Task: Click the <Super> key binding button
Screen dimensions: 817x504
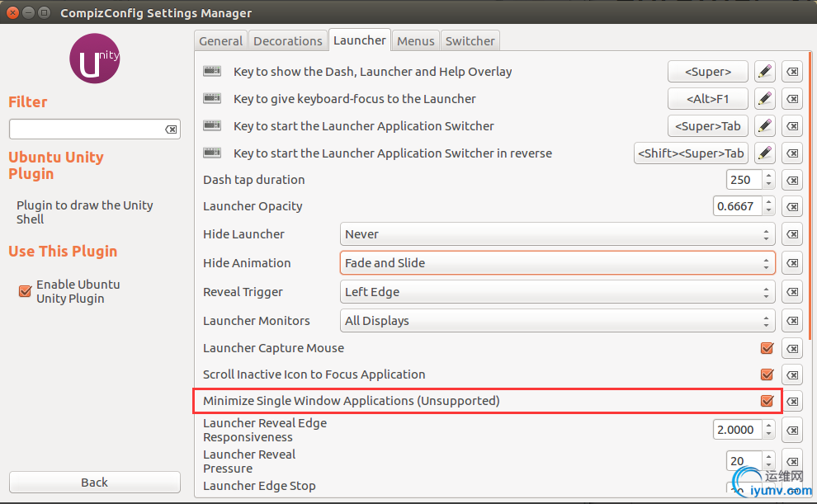Action: click(707, 71)
